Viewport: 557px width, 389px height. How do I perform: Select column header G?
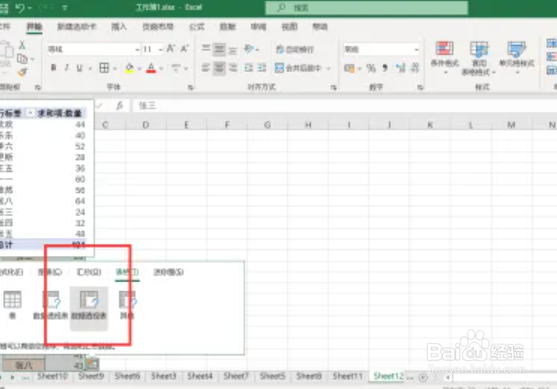click(x=267, y=125)
